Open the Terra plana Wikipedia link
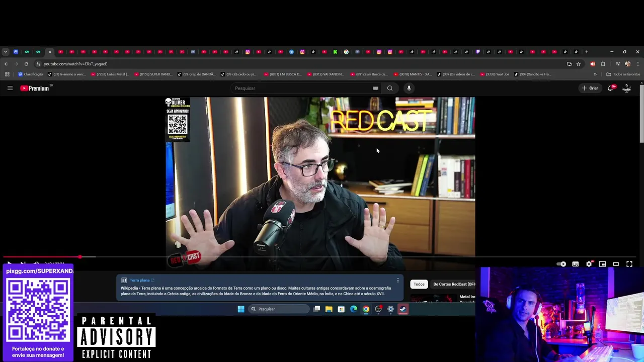This screenshot has width=644, height=362. pos(142,280)
